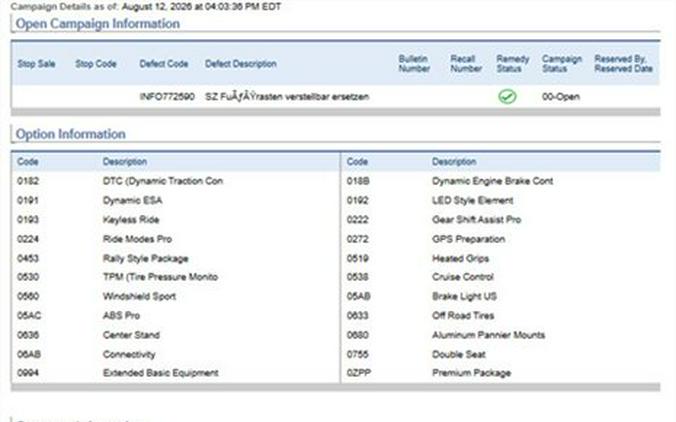Image resolution: width=676 pixels, height=422 pixels.
Task: Click the Heated Grips description
Action: [460, 259]
